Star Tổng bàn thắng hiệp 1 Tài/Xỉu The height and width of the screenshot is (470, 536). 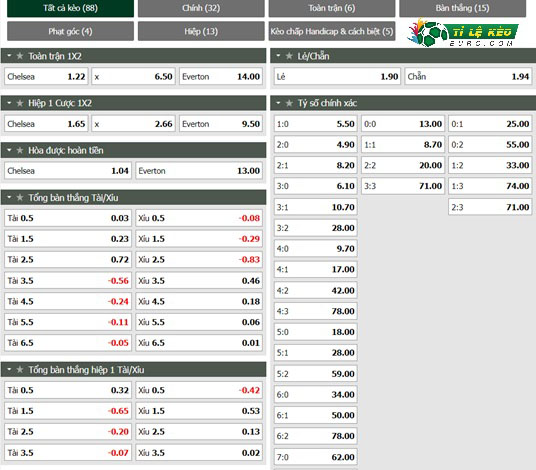[20, 370]
